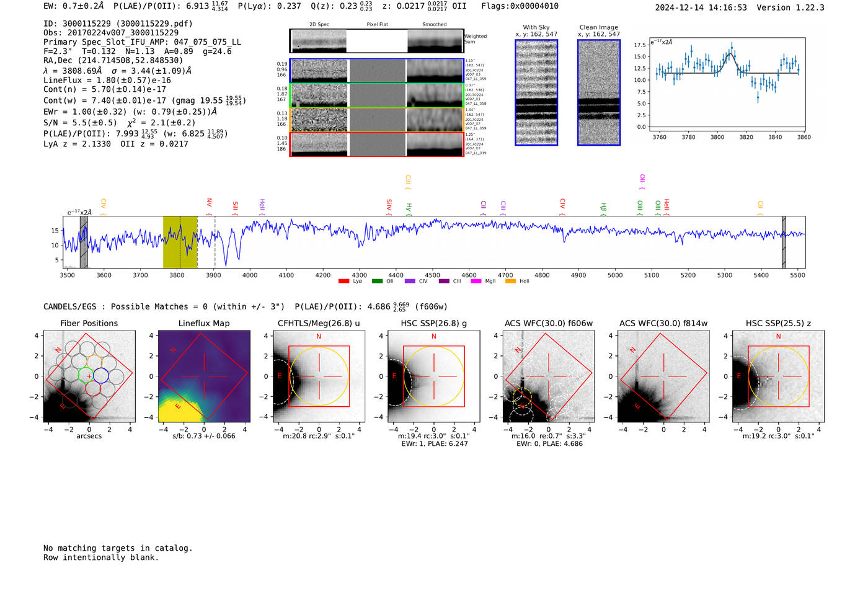Click the magenta MgII legend swatch
This screenshot has width=868, height=591.
(476, 282)
